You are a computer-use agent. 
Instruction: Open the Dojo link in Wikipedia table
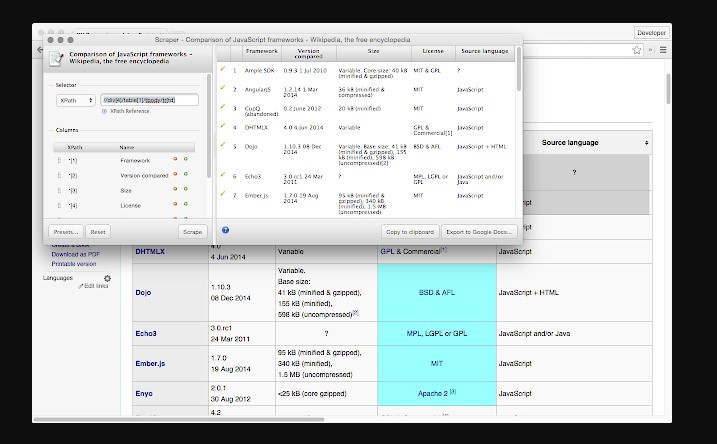[143, 293]
